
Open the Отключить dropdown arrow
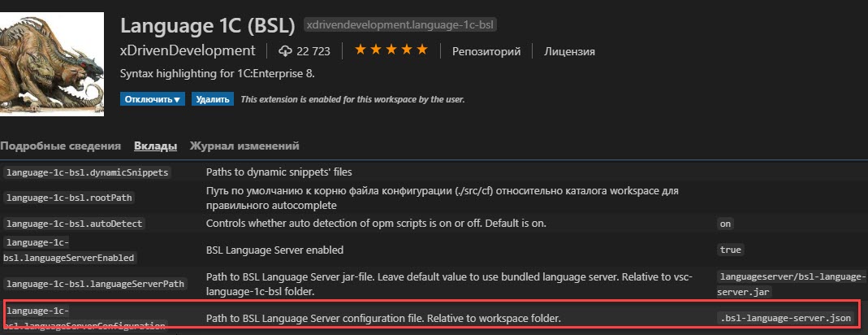pos(177,100)
